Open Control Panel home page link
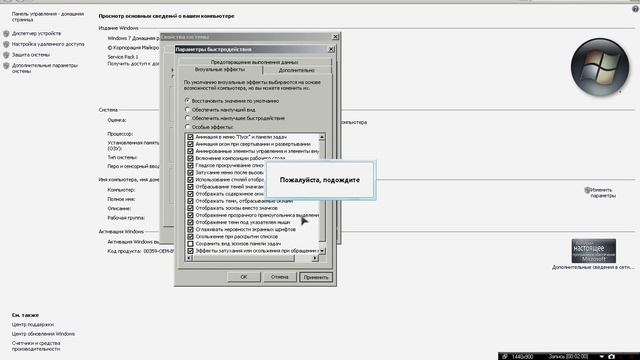Viewport: 640px width, 360px height. tap(48, 17)
